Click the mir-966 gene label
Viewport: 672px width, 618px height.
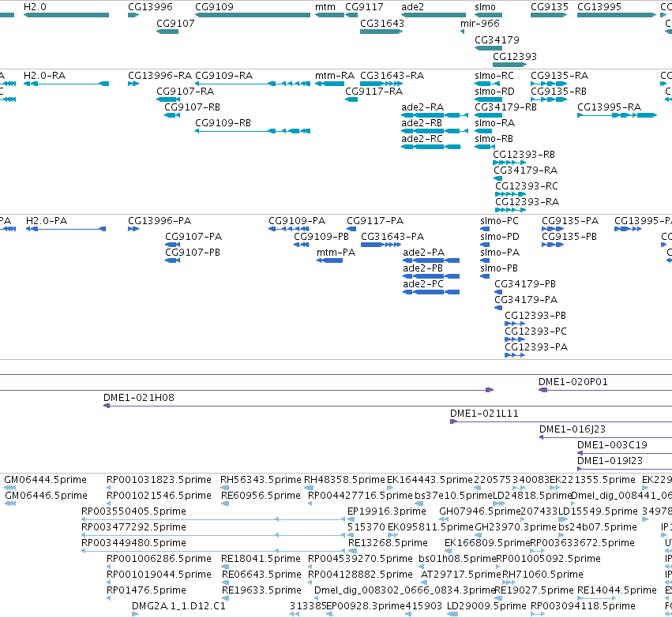pyautogui.click(x=479, y=24)
